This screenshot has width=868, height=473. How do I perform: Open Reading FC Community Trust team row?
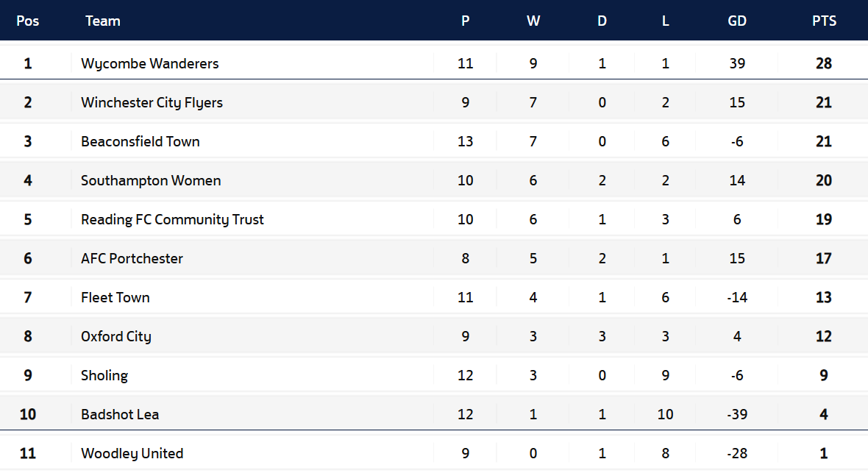tap(172, 219)
